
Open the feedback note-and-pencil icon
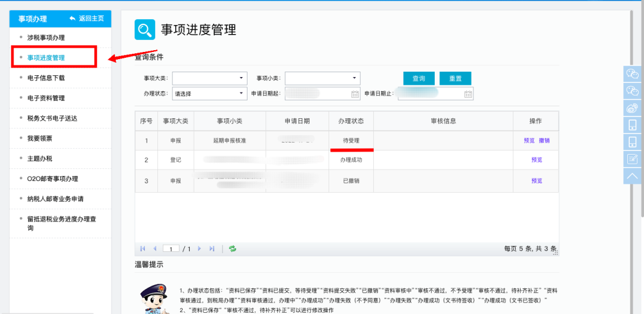click(x=632, y=159)
